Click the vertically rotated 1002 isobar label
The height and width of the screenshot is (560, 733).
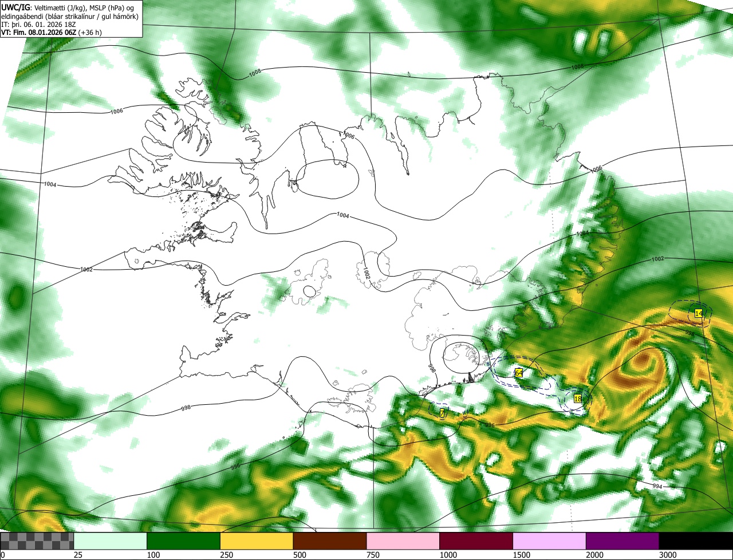click(367, 273)
